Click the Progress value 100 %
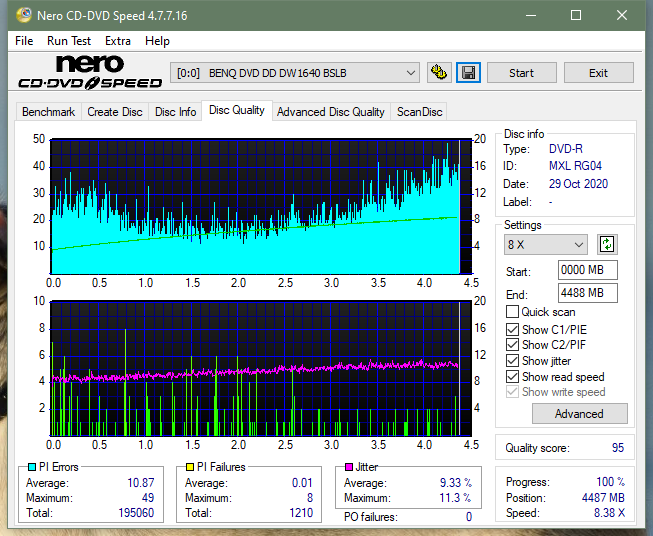Viewport: 653px width, 536px height. click(x=611, y=482)
